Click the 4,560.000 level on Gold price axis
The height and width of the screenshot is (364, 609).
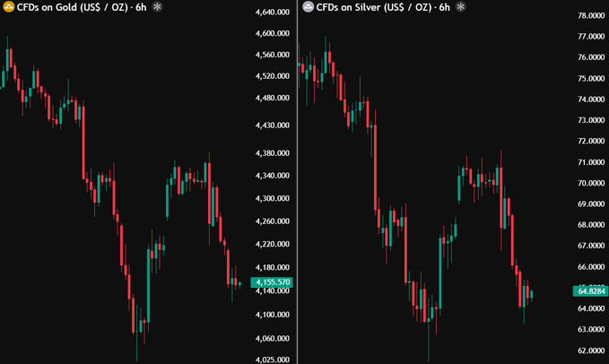point(273,55)
